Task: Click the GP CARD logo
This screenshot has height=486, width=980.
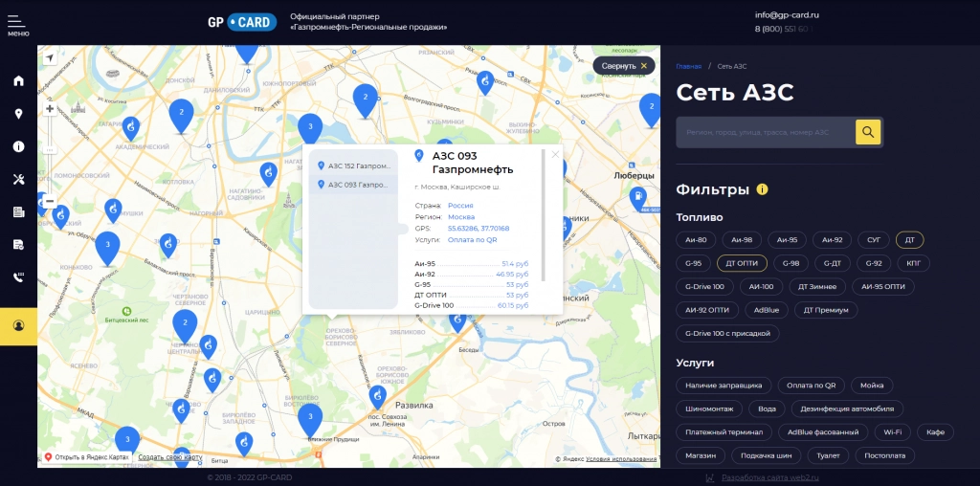Action: (242, 23)
